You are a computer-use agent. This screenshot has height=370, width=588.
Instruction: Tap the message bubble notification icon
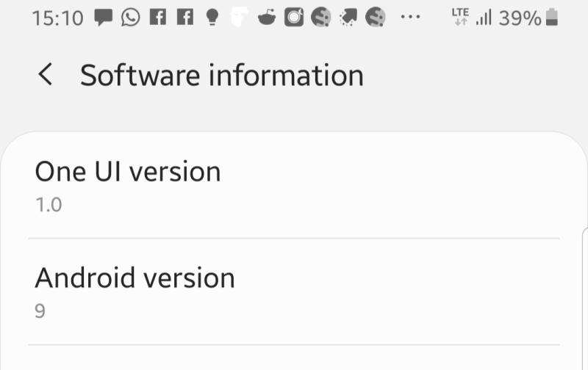pos(103,17)
